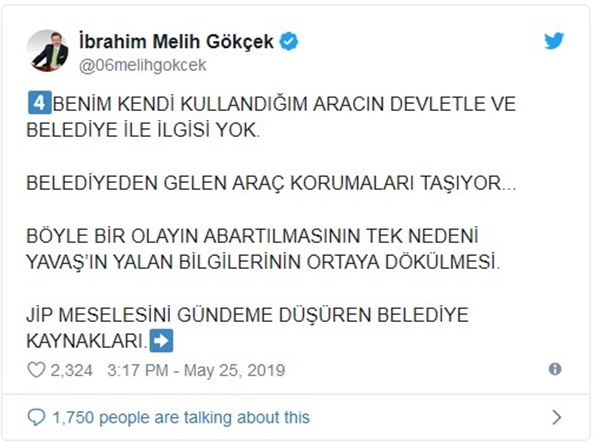Open İbrahim Melih Gökçek's profile photo

tap(49, 50)
